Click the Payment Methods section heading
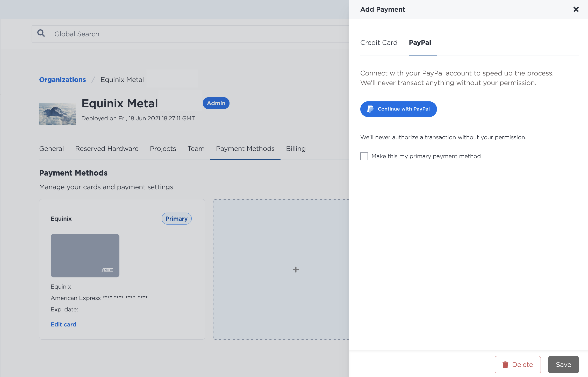This screenshot has height=377, width=588. tap(73, 173)
